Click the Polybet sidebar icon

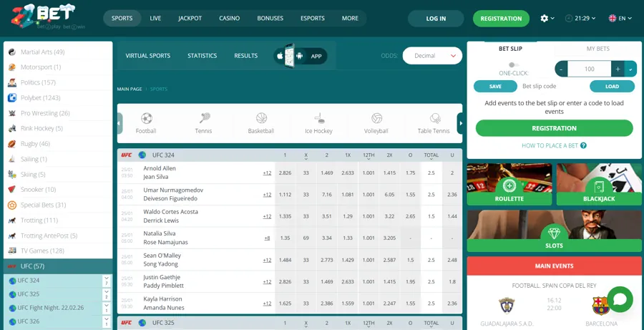(x=12, y=98)
